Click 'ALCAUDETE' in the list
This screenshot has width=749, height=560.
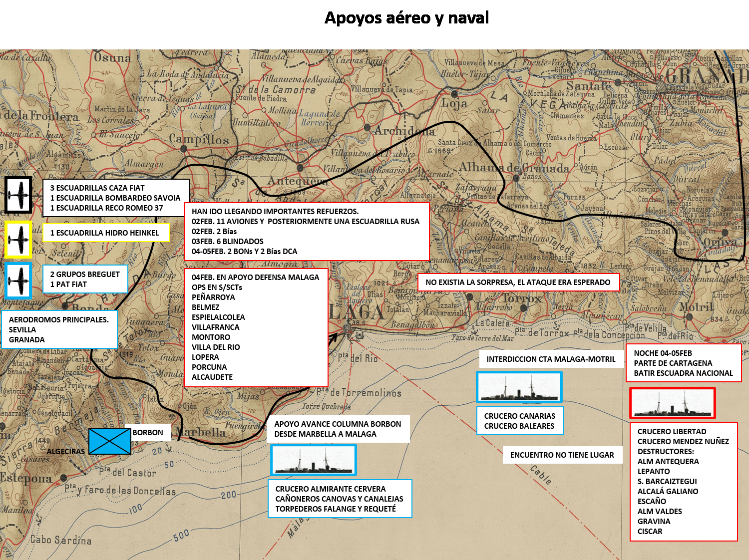click(212, 377)
